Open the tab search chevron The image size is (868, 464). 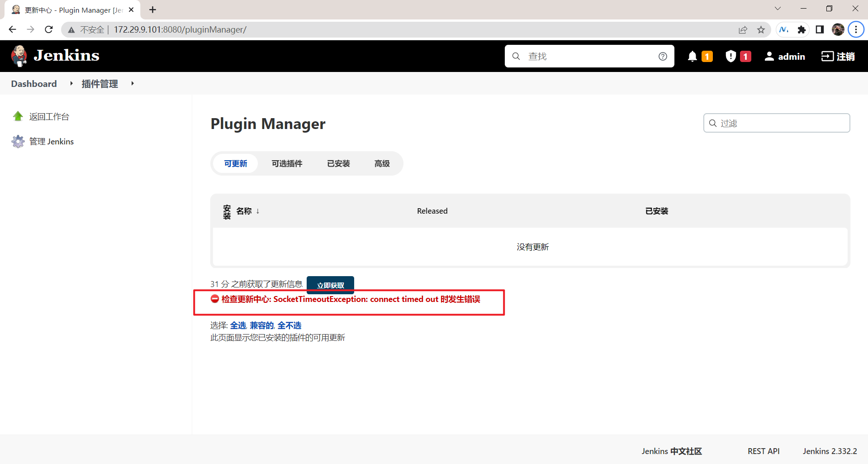coord(778,9)
